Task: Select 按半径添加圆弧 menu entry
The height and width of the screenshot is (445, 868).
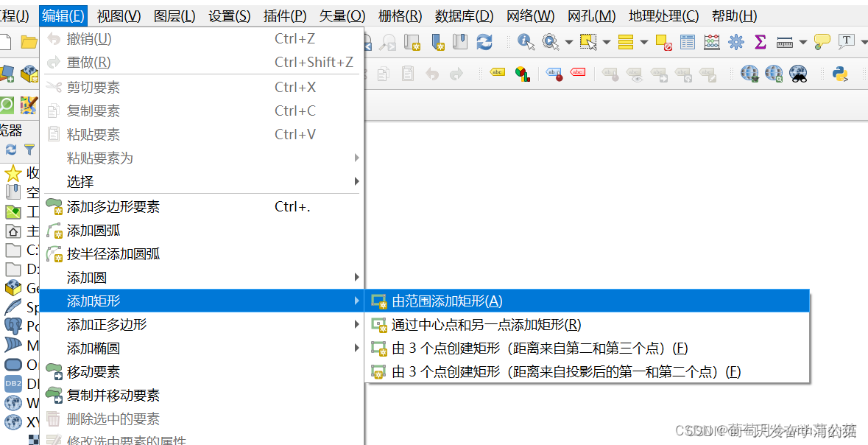Action: (x=202, y=253)
